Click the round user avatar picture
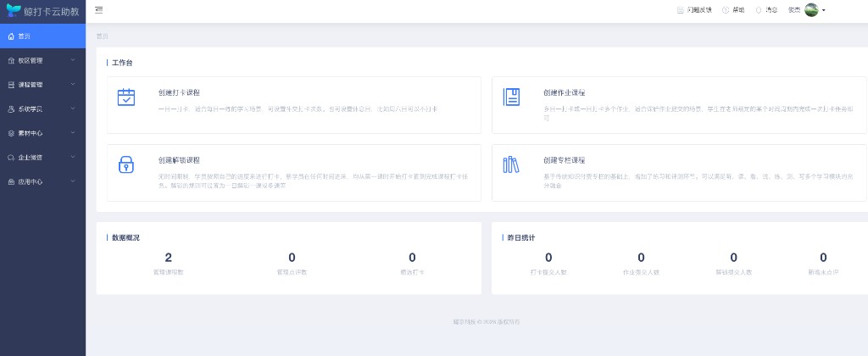 pos(811,10)
